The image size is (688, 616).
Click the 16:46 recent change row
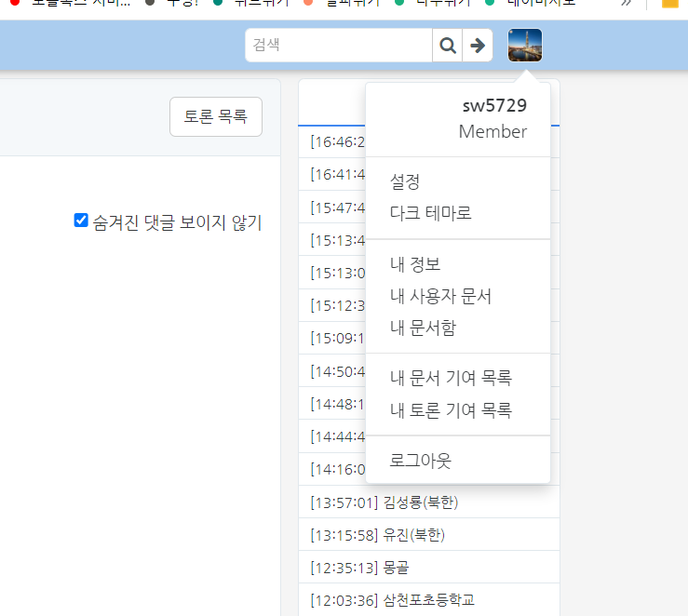click(332, 141)
